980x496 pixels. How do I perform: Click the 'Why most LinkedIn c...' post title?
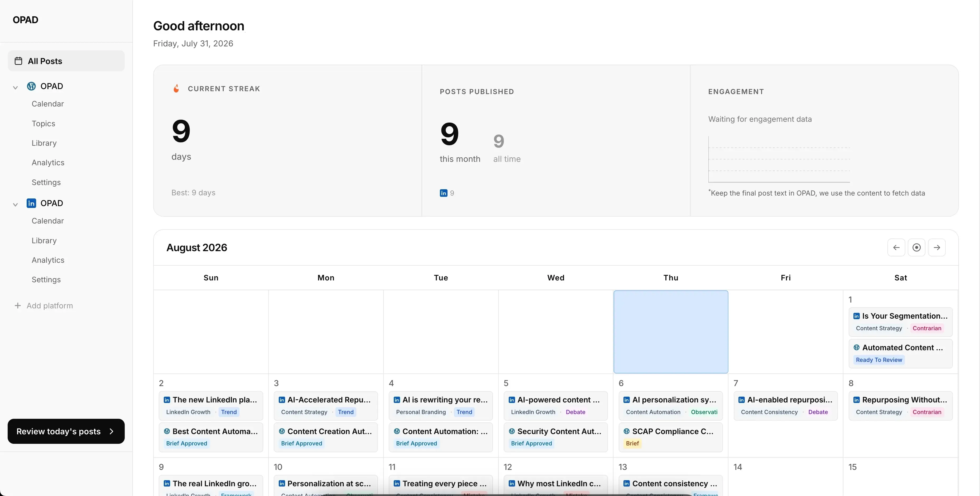(559, 483)
